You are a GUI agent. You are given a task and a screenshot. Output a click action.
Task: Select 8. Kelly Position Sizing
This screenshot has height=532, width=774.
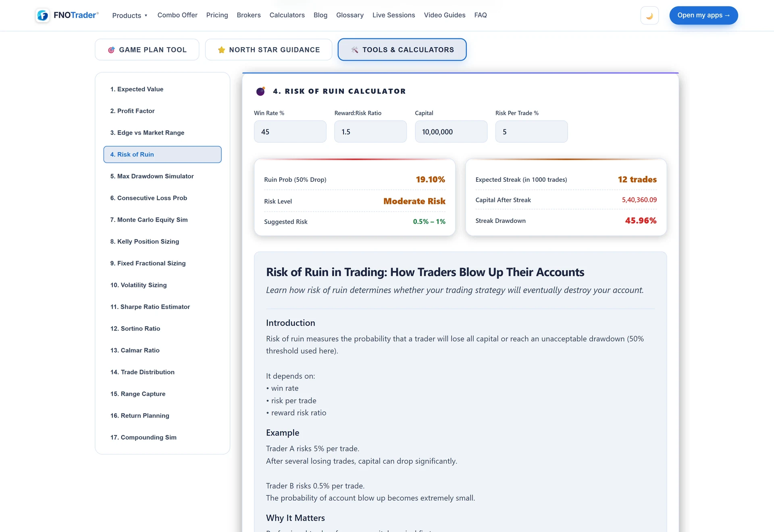[162, 241]
